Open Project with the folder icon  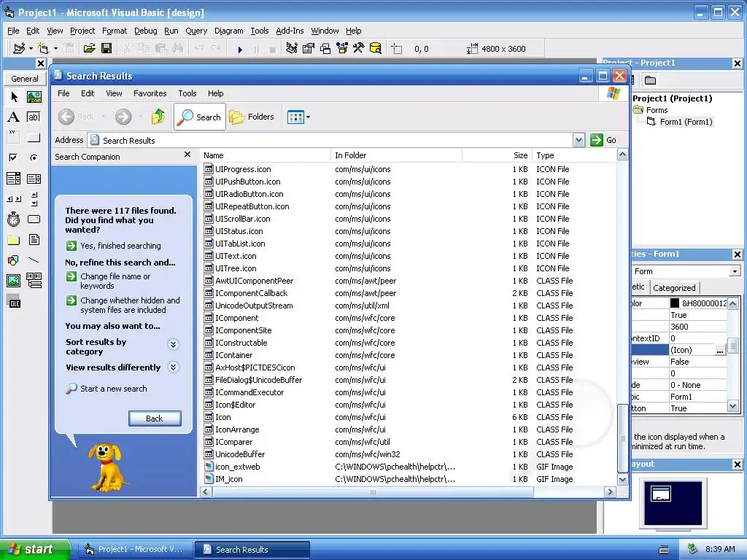tap(89, 48)
